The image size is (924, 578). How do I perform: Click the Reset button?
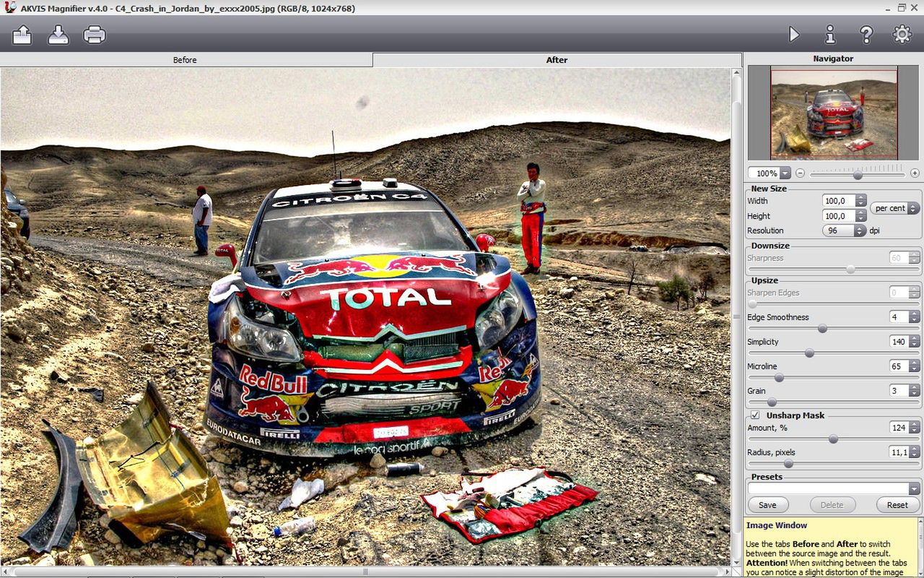897,505
